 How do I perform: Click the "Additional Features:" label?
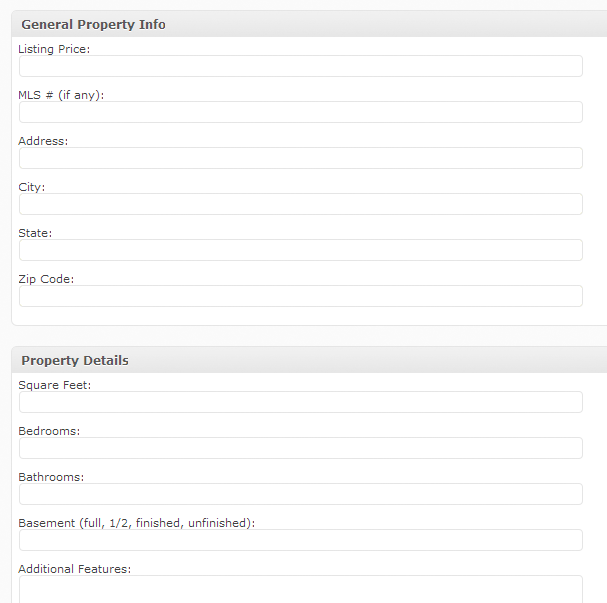click(x=75, y=569)
